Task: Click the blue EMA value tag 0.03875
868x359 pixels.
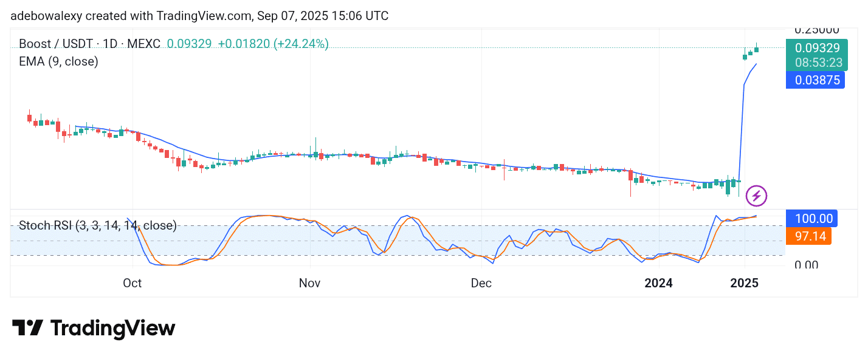Action: pos(815,80)
